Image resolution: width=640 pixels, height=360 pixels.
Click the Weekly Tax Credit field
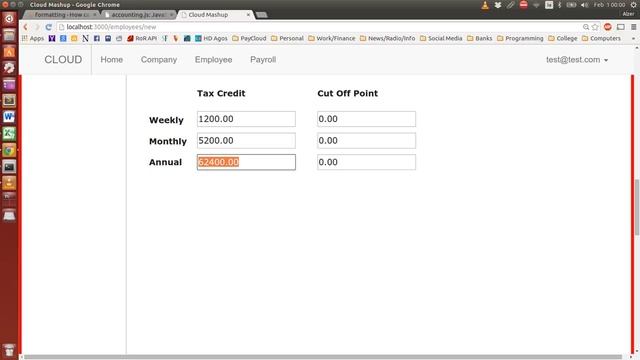[x=246, y=119]
